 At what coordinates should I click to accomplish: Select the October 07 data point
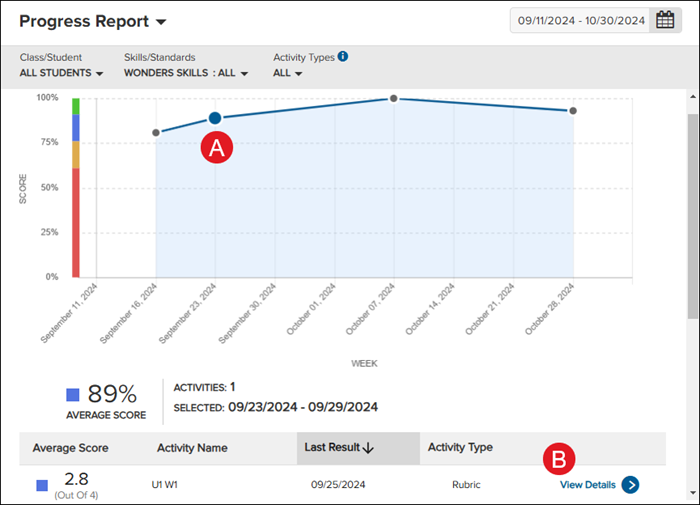click(394, 98)
